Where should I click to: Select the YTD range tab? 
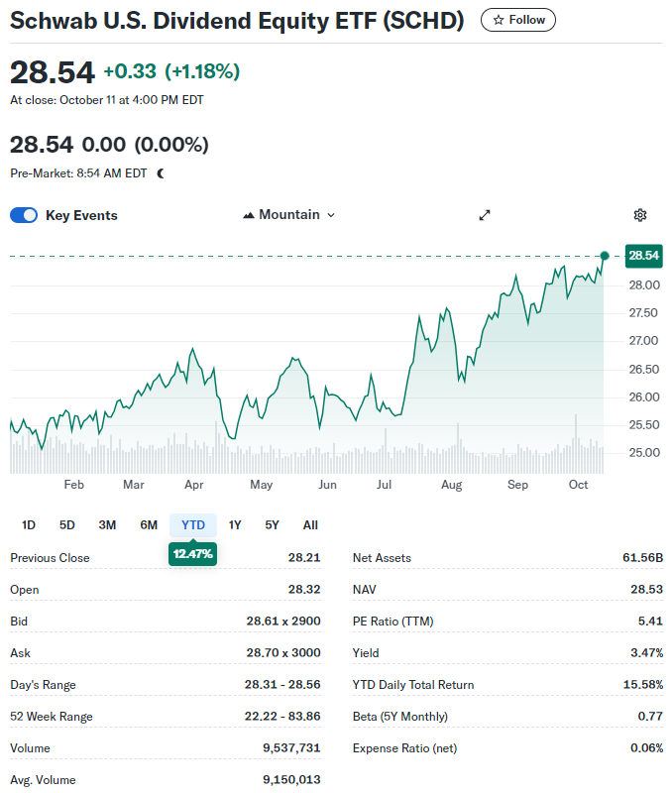pyautogui.click(x=193, y=525)
